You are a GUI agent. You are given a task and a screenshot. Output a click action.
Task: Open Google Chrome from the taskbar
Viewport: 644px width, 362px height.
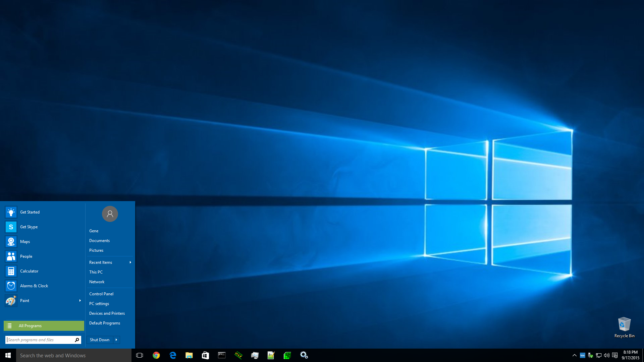click(156, 355)
